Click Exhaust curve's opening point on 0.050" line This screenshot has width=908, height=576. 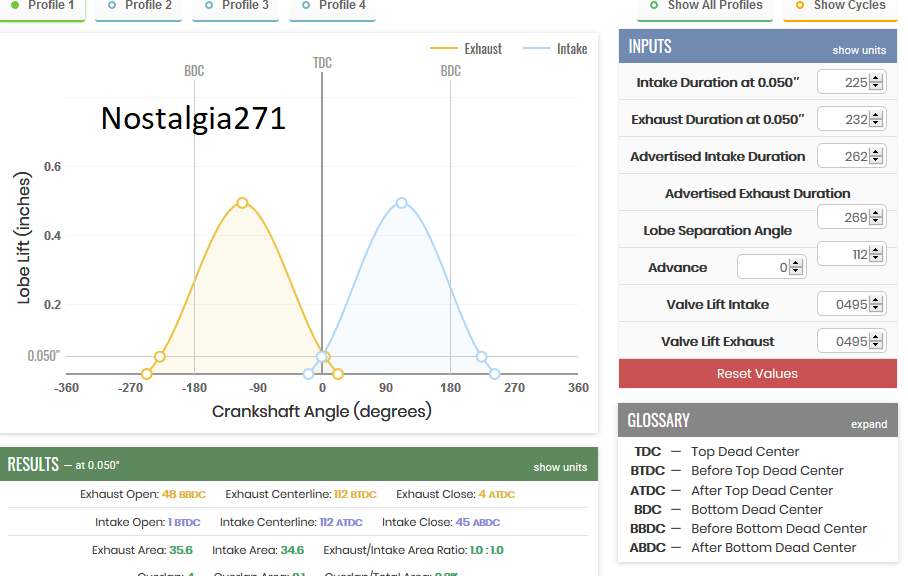(160, 357)
